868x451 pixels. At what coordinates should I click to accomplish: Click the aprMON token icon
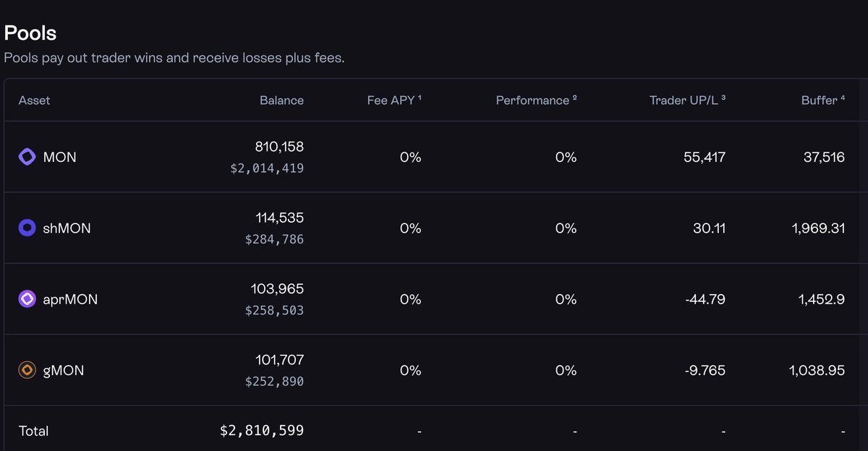pos(27,299)
